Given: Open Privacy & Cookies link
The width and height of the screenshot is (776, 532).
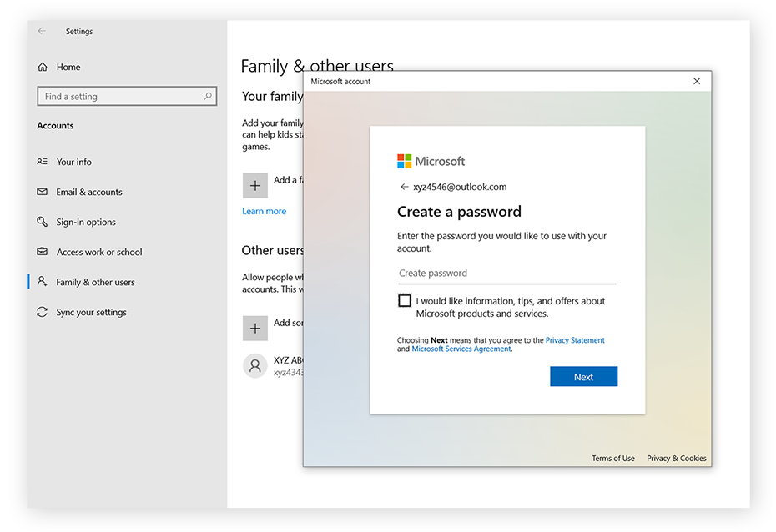Looking at the screenshot, I should pos(676,459).
